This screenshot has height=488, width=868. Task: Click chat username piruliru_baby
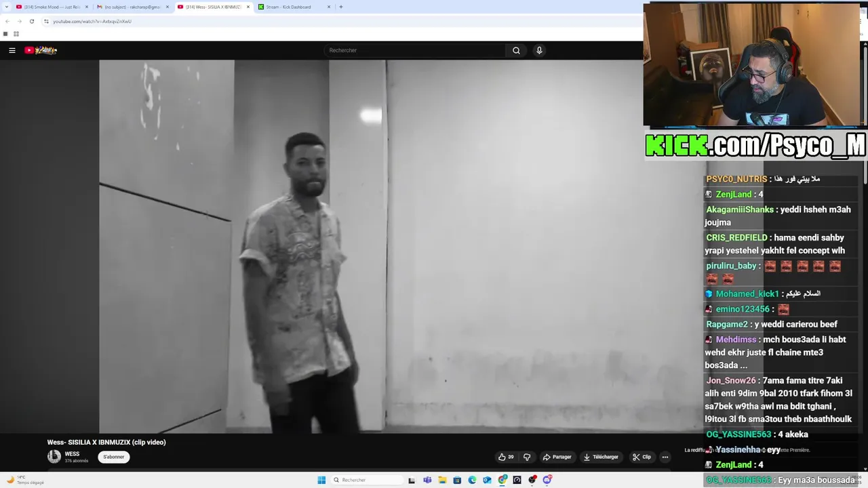(731, 266)
